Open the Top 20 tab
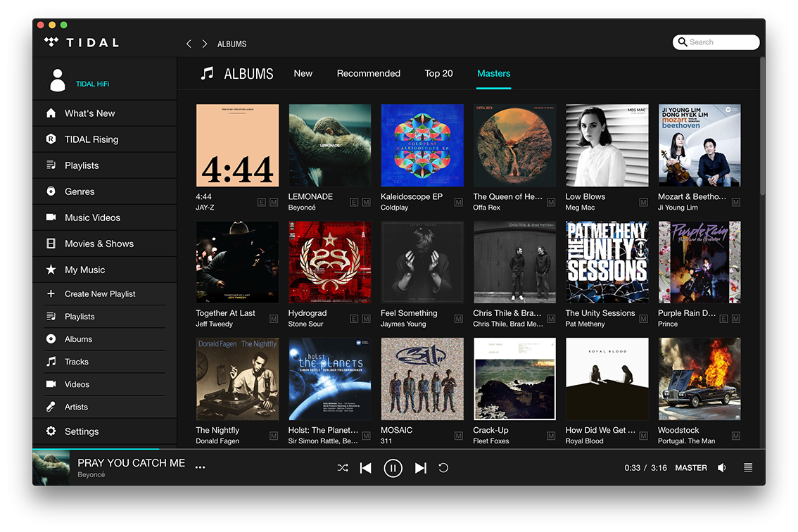 pos(438,73)
